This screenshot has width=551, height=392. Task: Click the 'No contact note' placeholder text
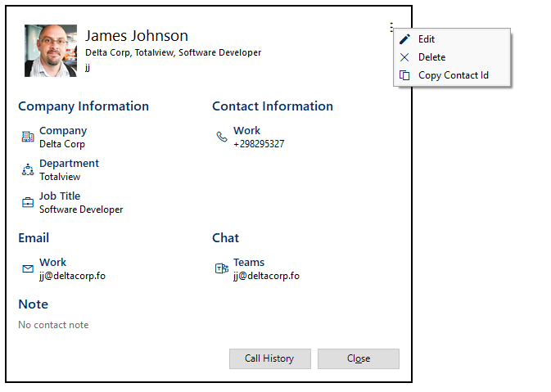(x=53, y=325)
